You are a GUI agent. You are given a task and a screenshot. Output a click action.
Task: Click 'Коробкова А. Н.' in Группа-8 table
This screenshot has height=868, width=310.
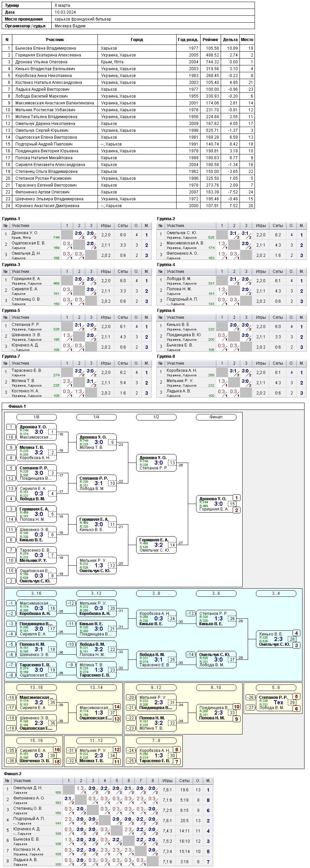point(182,370)
